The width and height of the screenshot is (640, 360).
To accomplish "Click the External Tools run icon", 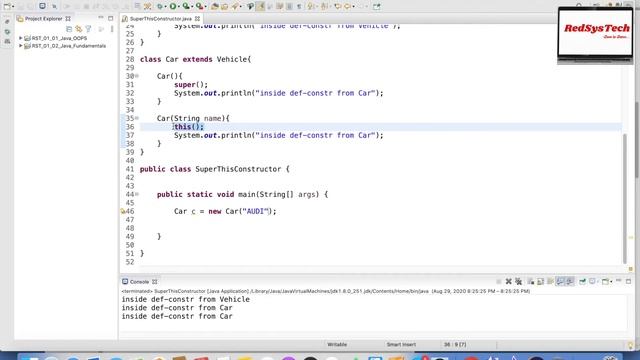I will coord(200,6).
